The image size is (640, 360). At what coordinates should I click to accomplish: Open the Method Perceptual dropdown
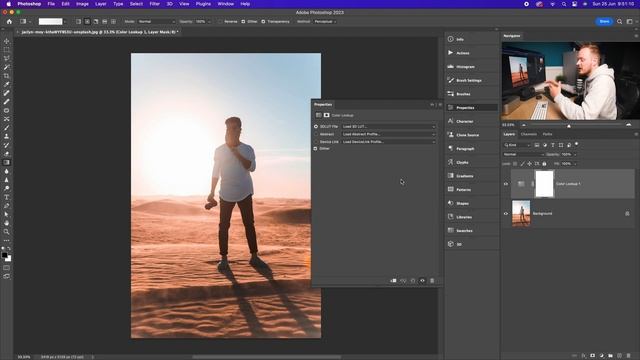[325, 21]
